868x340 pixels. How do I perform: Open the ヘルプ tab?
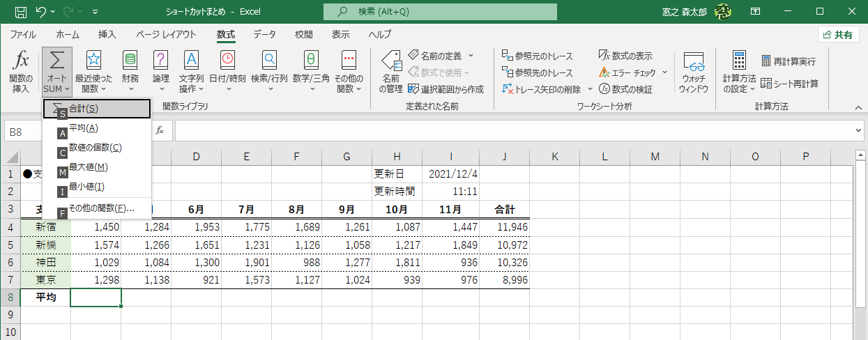[x=380, y=34]
